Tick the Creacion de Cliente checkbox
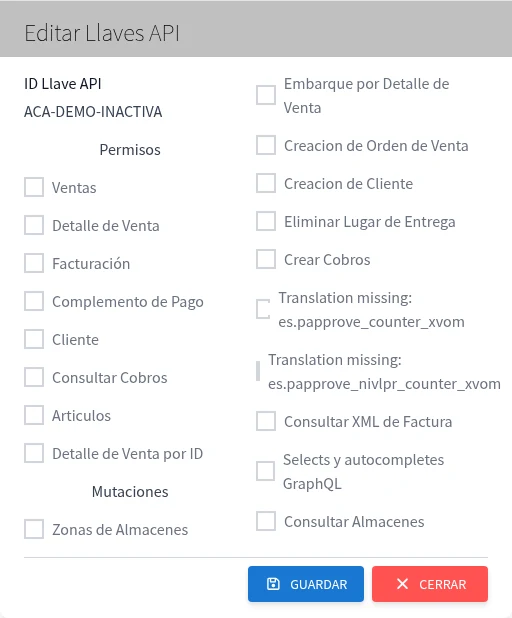Viewport: 512px width, 618px height. [266, 183]
